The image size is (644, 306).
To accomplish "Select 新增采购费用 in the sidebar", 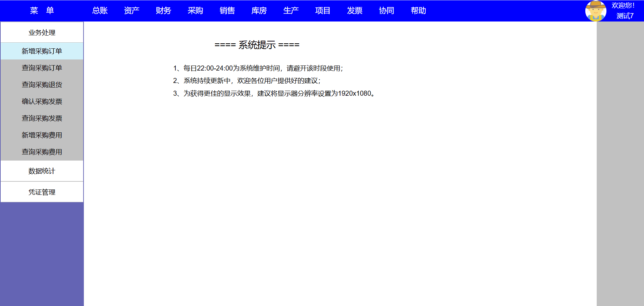I will pos(42,135).
